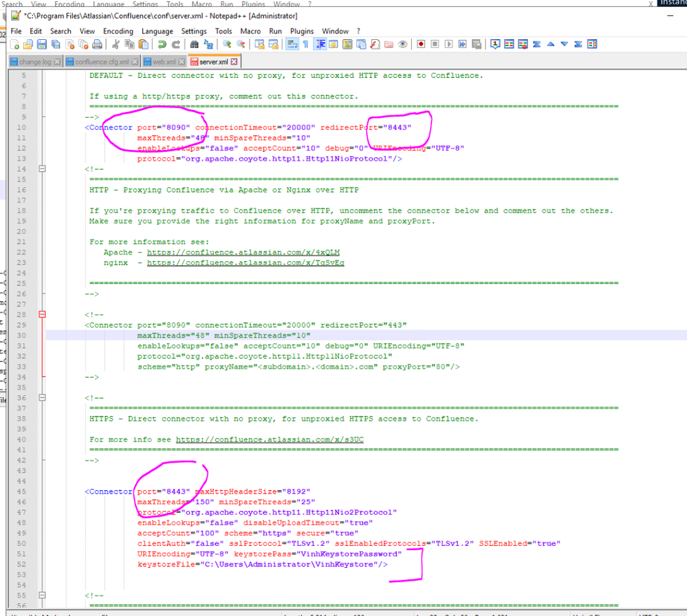Print the document using printer icon

point(97,44)
